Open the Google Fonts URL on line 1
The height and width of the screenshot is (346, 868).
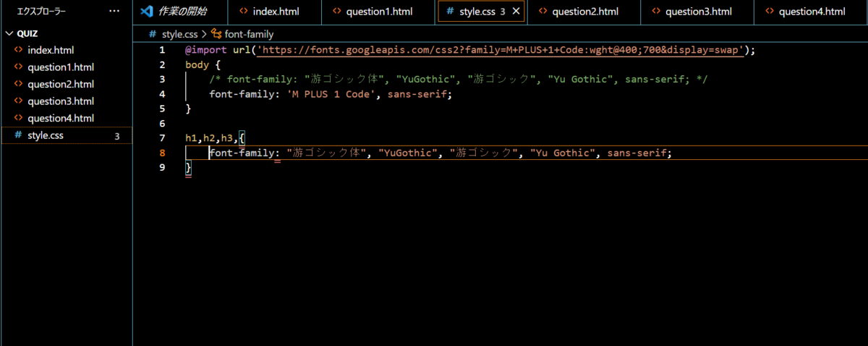[500, 51]
